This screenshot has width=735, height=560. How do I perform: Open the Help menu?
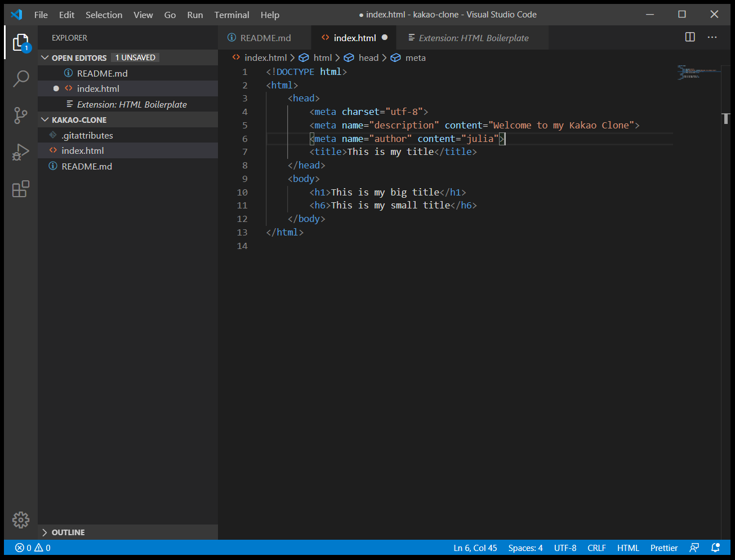[x=270, y=15]
